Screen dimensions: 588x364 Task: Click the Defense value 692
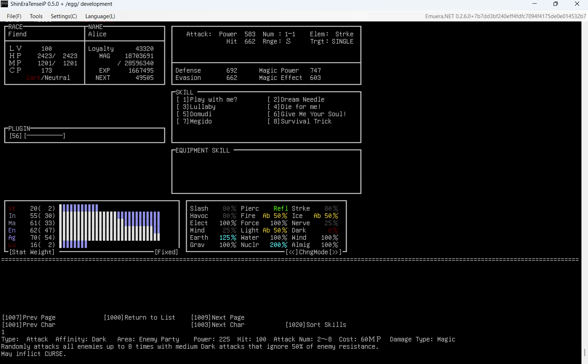click(x=232, y=70)
